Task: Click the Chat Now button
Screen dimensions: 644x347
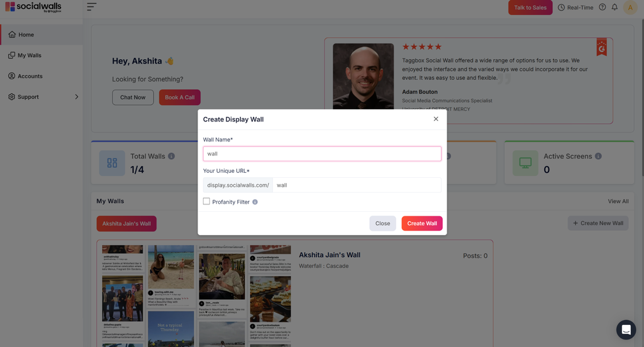Action: [133, 97]
